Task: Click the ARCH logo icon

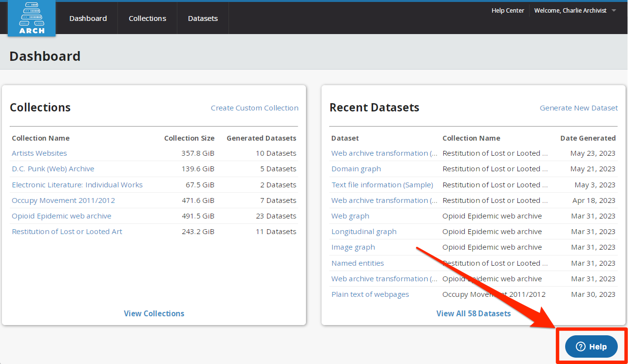Action: pos(32,18)
